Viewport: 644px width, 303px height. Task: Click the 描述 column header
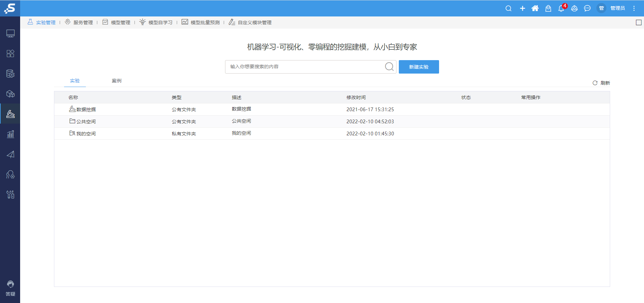(236, 97)
